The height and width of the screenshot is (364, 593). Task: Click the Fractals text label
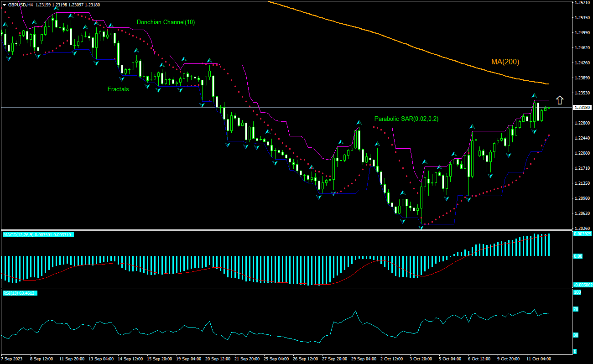[118, 89]
